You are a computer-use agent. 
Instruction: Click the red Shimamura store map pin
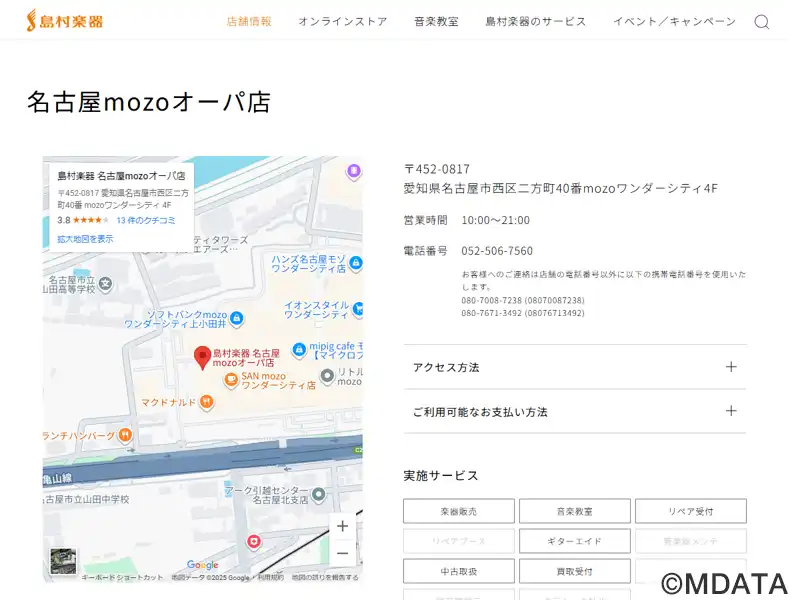[x=203, y=357]
